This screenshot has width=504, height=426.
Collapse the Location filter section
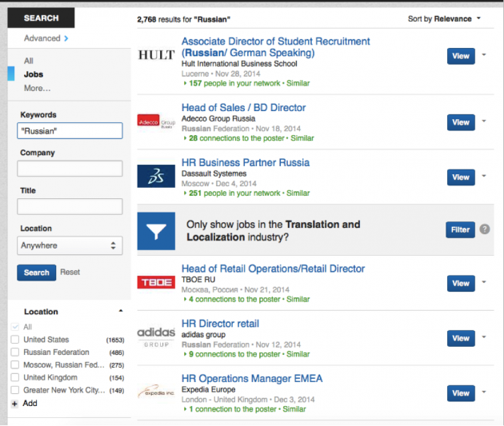click(121, 311)
